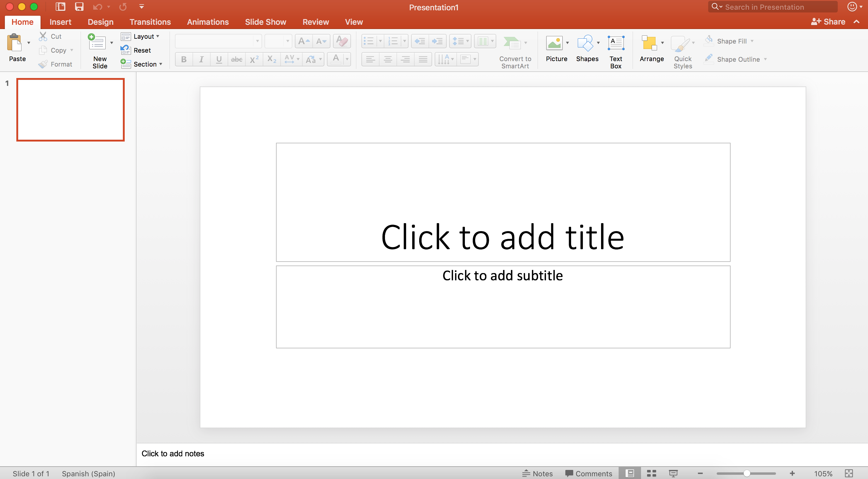Click the zoom slider handle
The width and height of the screenshot is (868, 479).
(x=747, y=473)
